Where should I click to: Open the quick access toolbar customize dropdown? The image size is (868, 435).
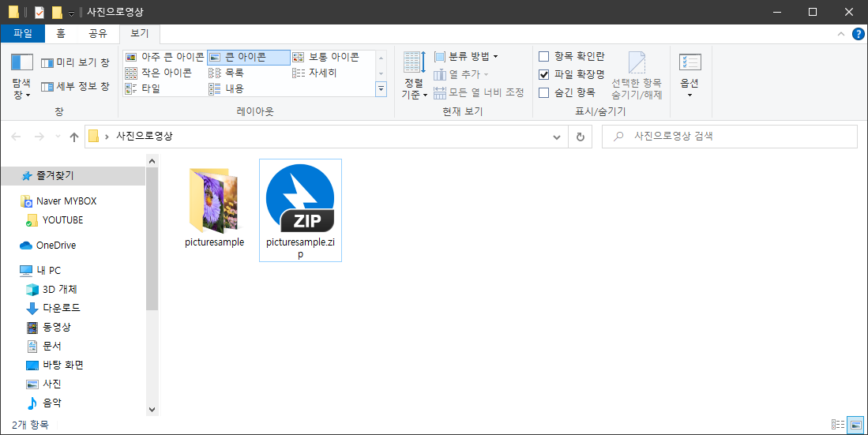tap(71, 13)
